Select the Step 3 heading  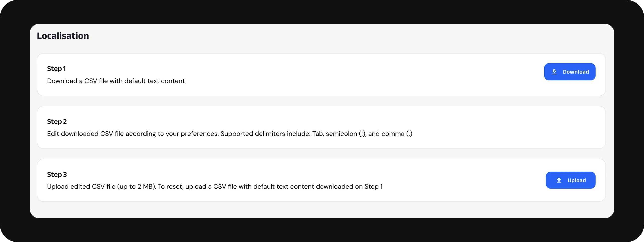click(x=57, y=174)
